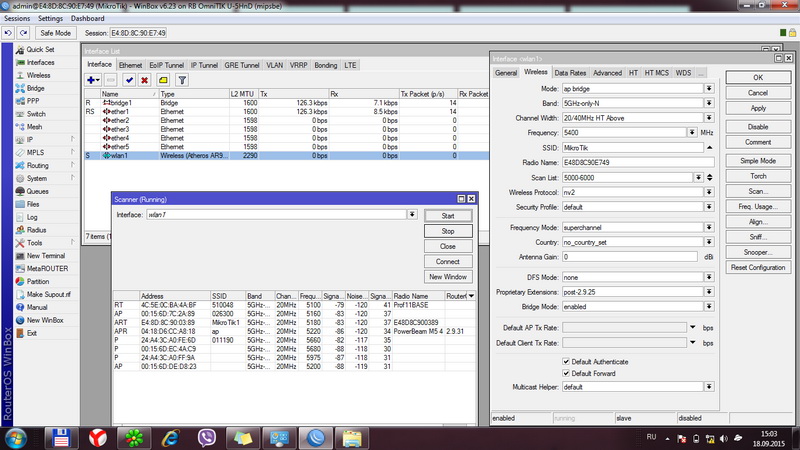This screenshot has width=800, height=450.
Task: Open Files in sidebar
Action: (x=33, y=204)
